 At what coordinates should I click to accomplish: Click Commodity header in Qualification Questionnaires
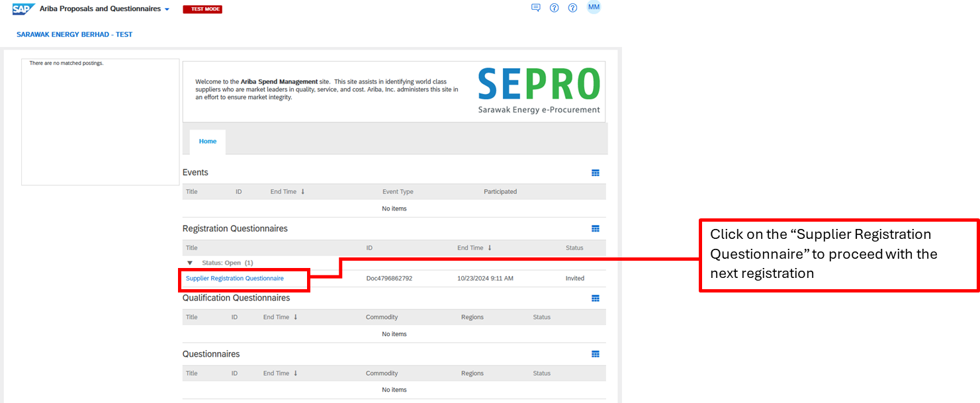click(382, 317)
